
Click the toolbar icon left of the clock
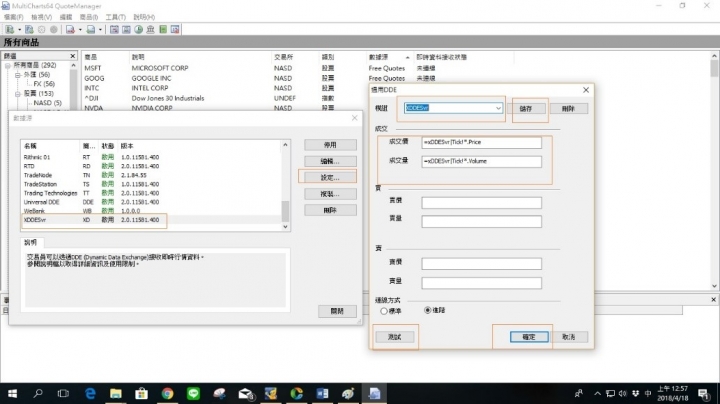pos(126,29)
